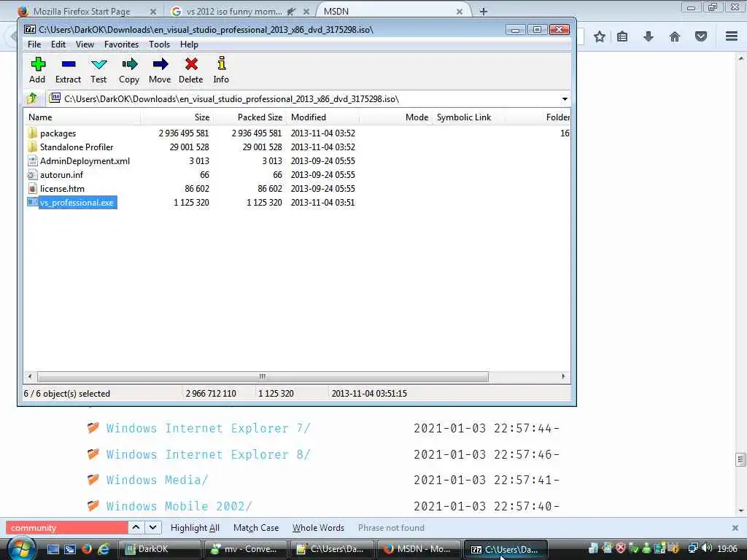This screenshot has width=747, height=560.
Task: Switch to the DarkOK taskbar button
Action: (159, 549)
